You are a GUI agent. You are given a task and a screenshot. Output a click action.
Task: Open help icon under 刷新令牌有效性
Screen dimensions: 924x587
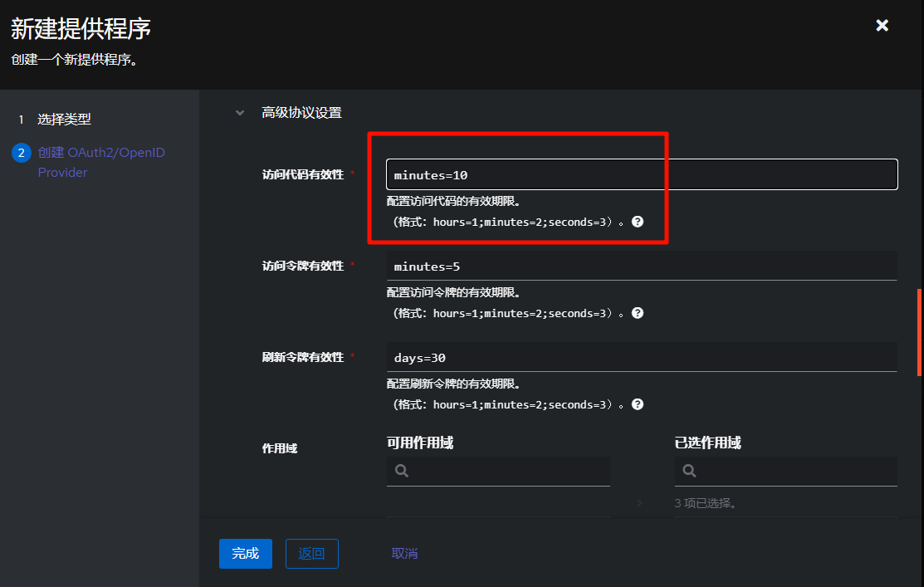click(x=638, y=404)
